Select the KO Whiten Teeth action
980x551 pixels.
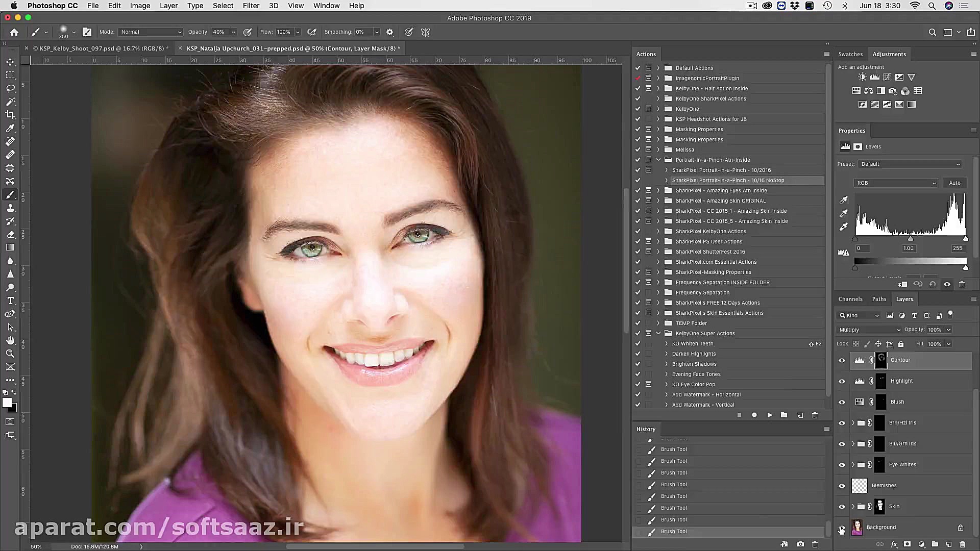point(692,343)
